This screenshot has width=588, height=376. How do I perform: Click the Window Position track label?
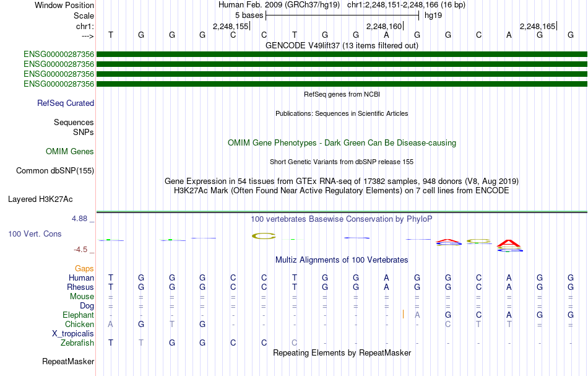pos(64,5)
